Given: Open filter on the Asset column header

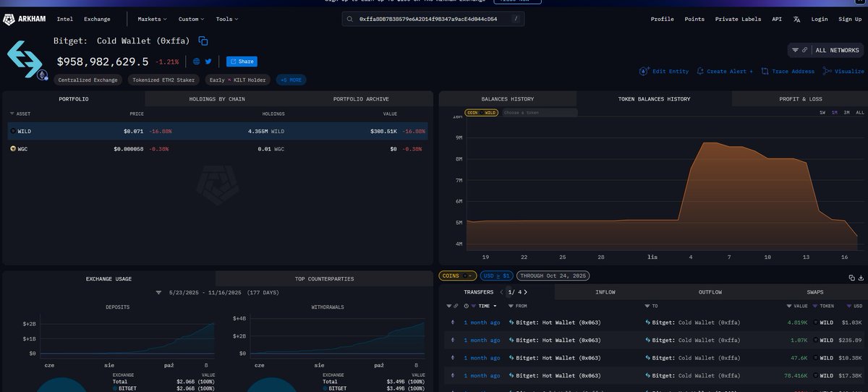Looking at the screenshot, I should [12, 114].
